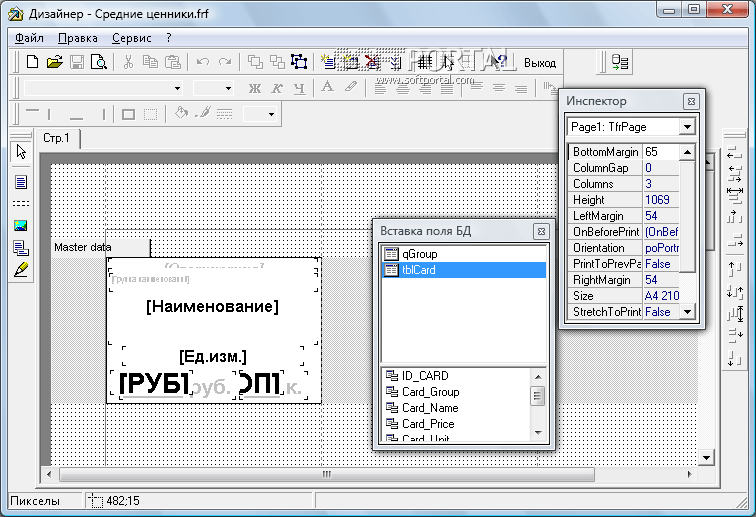
Task: Select the Card_Name field
Action: [x=430, y=408]
